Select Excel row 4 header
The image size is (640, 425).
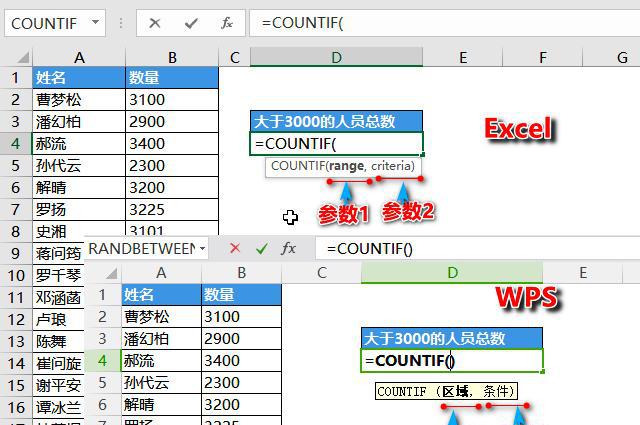16,144
